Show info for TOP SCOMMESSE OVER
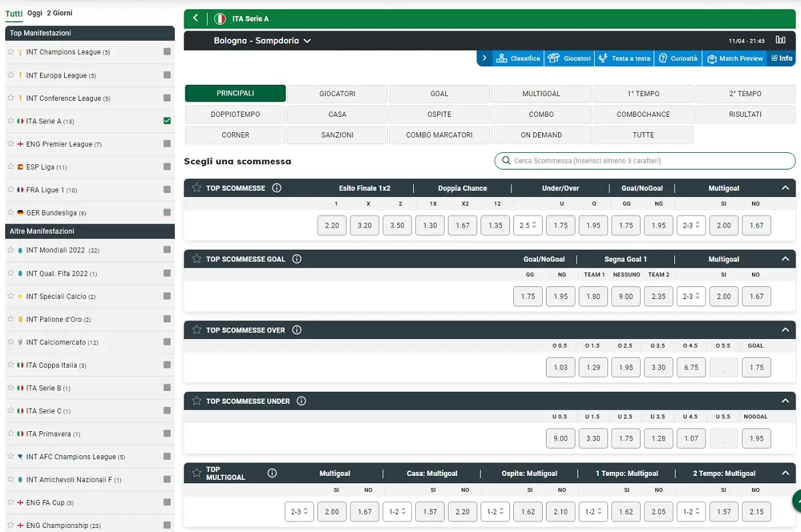801x532 pixels. click(296, 330)
